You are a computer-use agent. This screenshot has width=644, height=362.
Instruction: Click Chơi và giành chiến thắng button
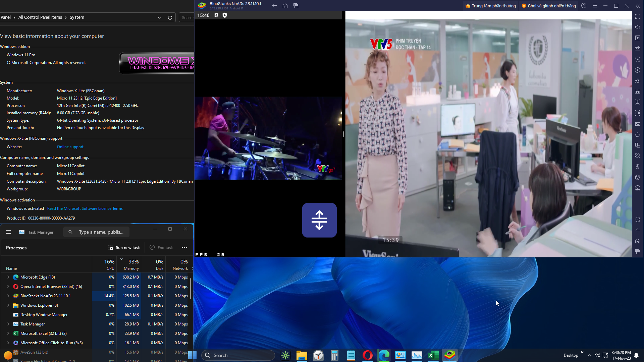pyautogui.click(x=549, y=6)
